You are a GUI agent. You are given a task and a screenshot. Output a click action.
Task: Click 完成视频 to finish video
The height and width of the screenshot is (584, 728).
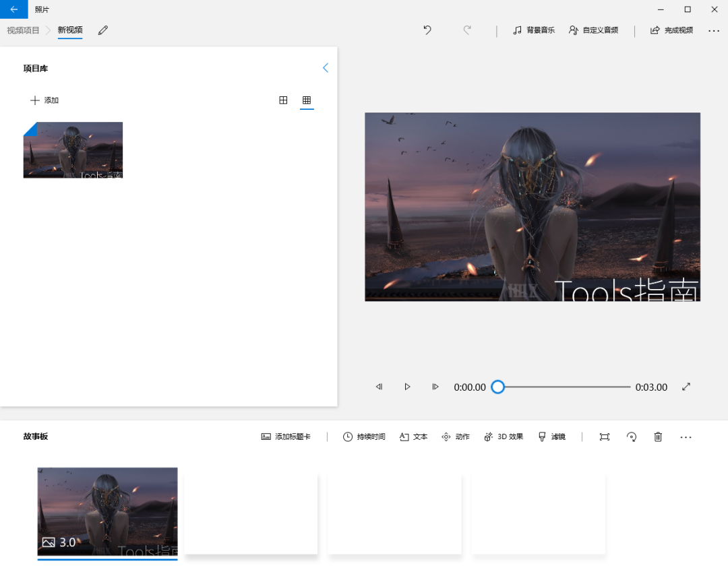(671, 30)
